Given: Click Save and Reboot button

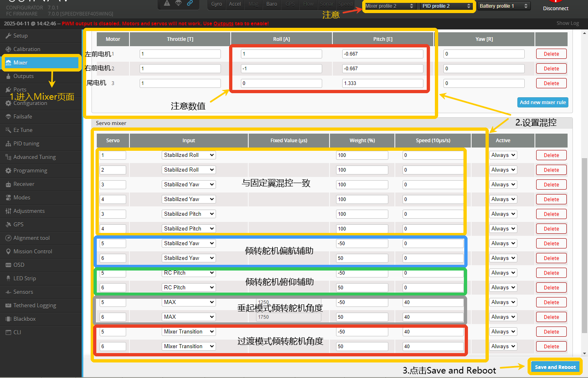Looking at the screenshot, I should pos(555,367).
